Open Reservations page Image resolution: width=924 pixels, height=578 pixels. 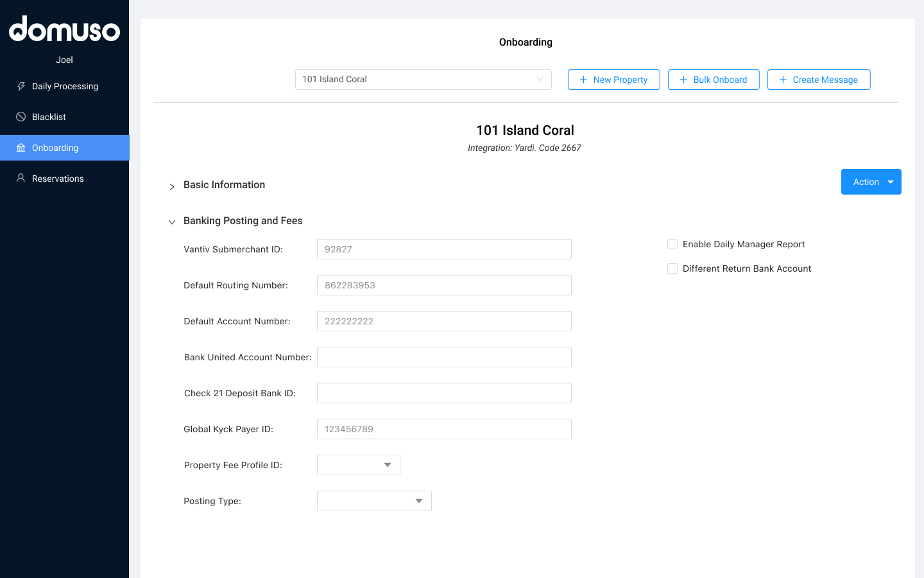click(64, 179)
